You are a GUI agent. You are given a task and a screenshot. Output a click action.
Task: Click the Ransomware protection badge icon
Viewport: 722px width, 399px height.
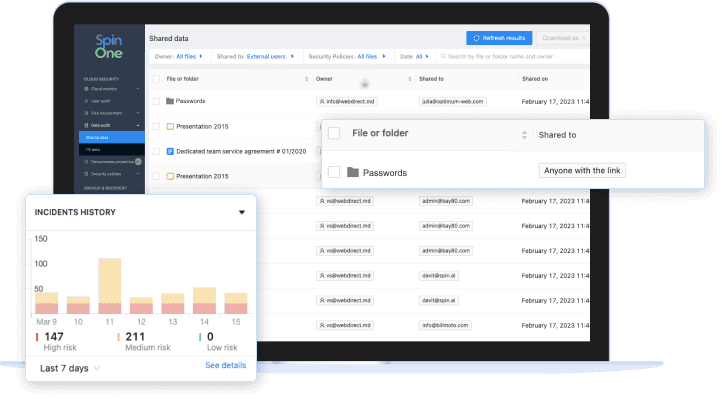138,162
